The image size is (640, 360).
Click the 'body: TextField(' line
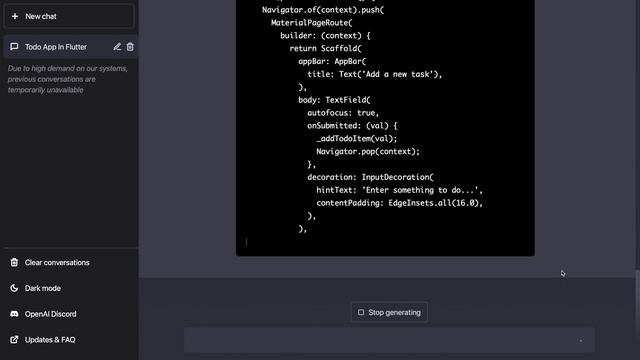pyautogui.click(x=334, y=100)
